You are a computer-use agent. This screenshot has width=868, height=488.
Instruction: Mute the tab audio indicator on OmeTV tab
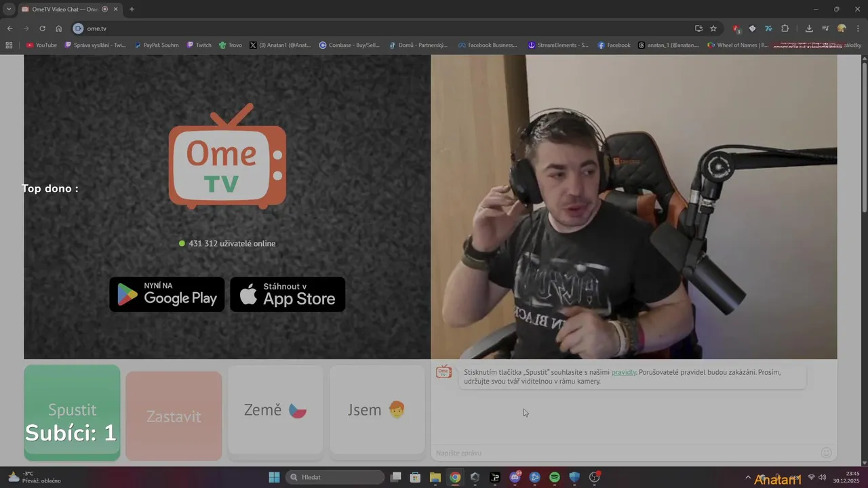click(x=104, y=9)
